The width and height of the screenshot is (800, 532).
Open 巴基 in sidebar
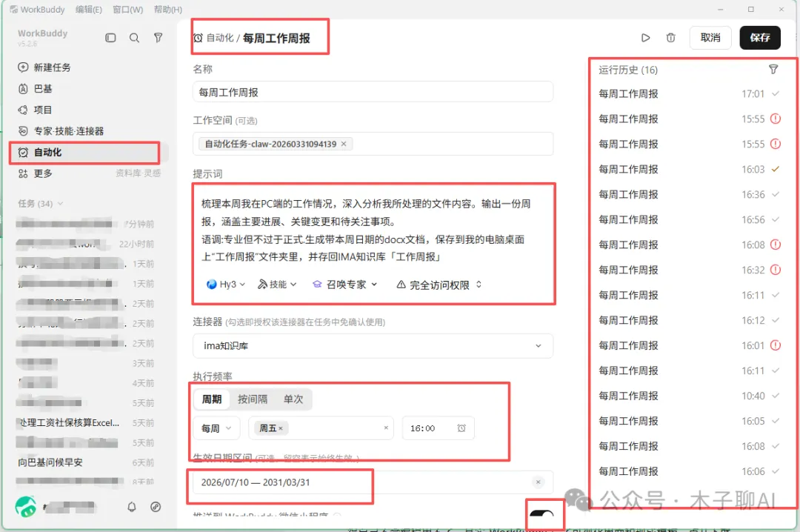pyautogui.click(x=42, y=89)
